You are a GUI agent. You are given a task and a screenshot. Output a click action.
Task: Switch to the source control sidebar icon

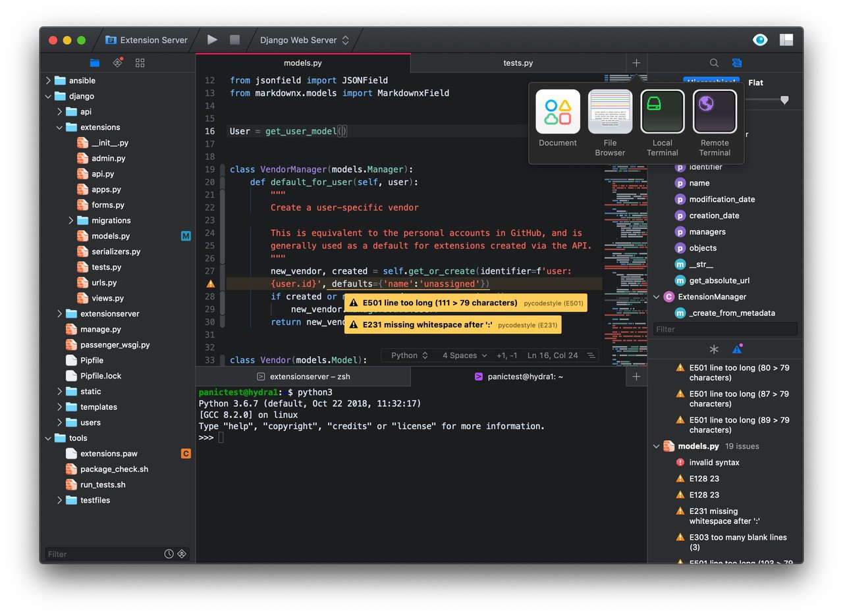pyautogui.click(x=117, y=63)
